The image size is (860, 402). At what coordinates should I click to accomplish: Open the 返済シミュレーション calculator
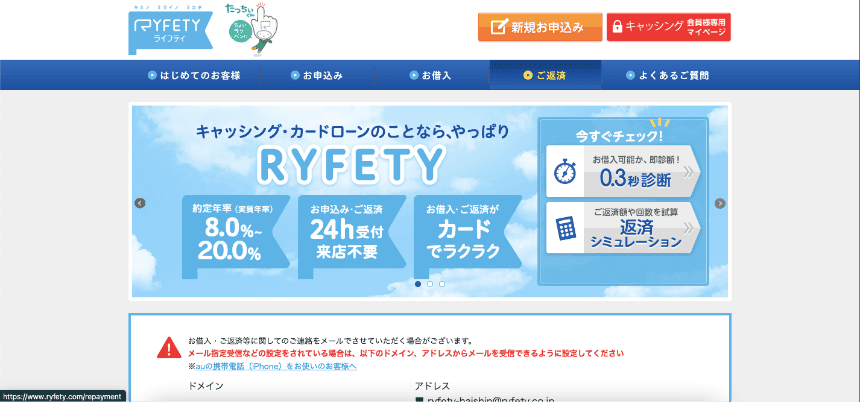point(623,228)
